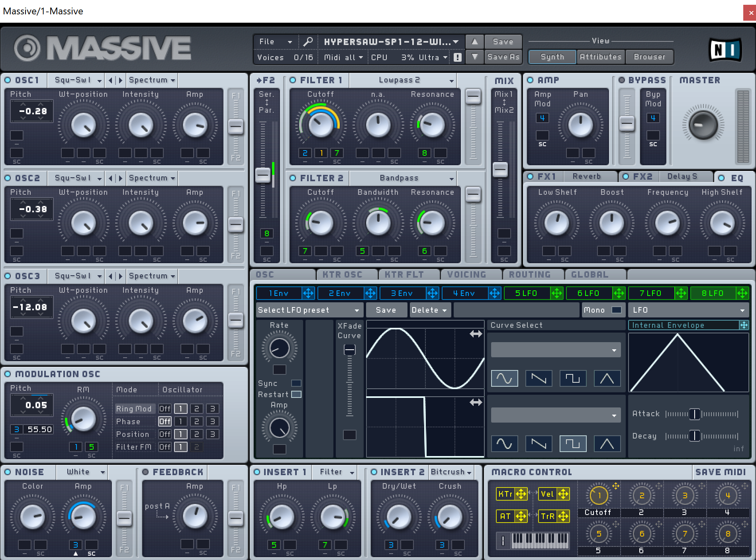Open the Midi all channel dropdown
Image resolution: width=756 pixels, height=560 pixels.
click(x=343, y=57)
